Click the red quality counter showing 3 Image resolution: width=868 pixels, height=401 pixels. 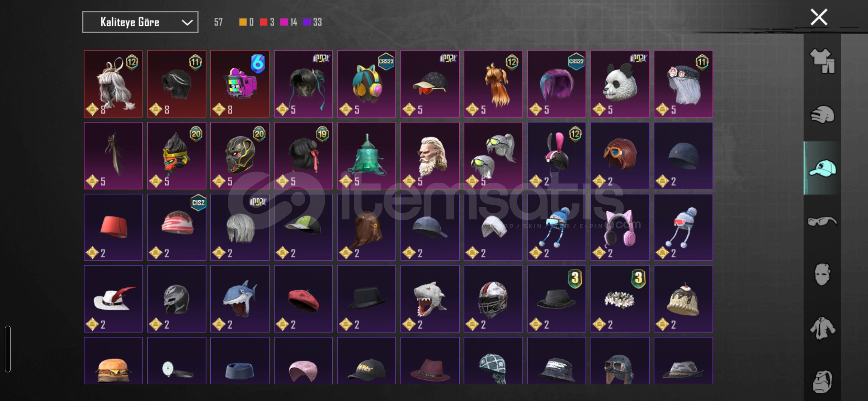point(267,22)
